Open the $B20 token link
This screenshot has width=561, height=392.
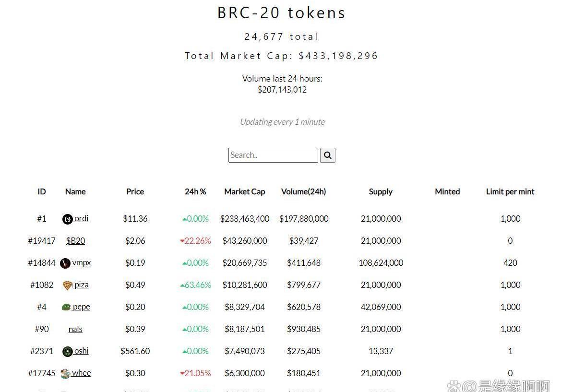click(75, 241)
